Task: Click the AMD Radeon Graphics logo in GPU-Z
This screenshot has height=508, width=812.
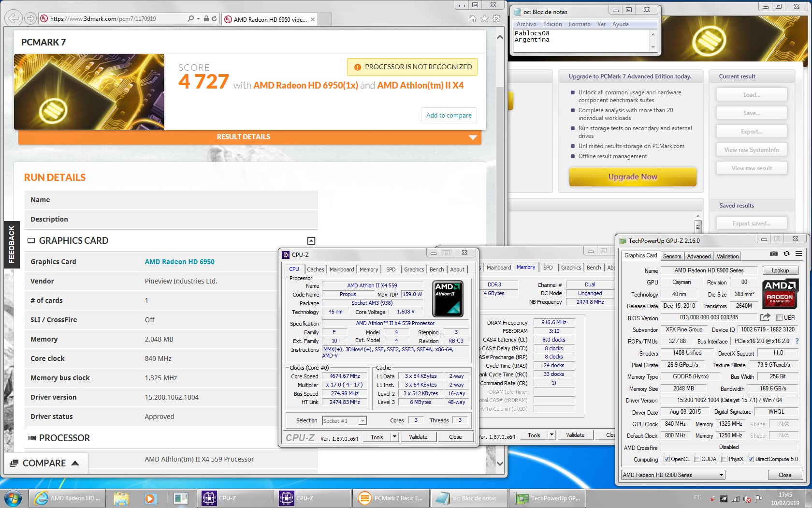Action: [x=780, y=294]
